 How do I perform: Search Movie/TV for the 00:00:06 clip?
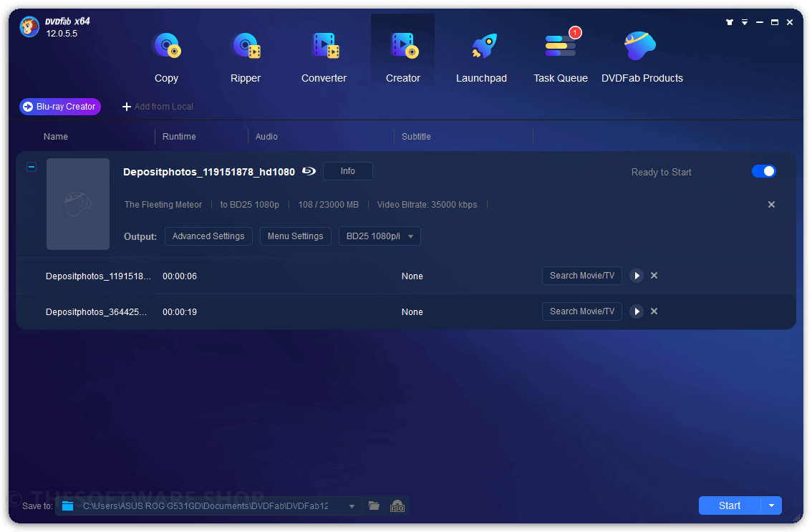coord(582,276)
